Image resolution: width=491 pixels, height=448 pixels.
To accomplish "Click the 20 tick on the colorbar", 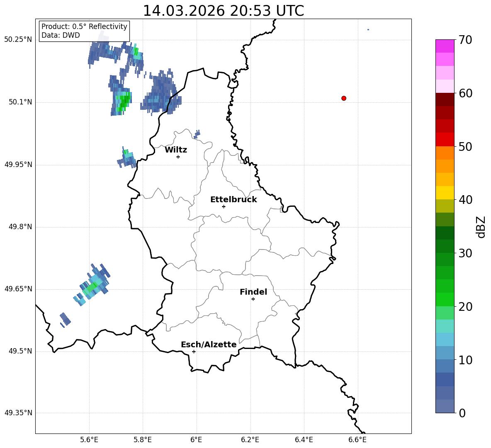I will click(465, 307).
